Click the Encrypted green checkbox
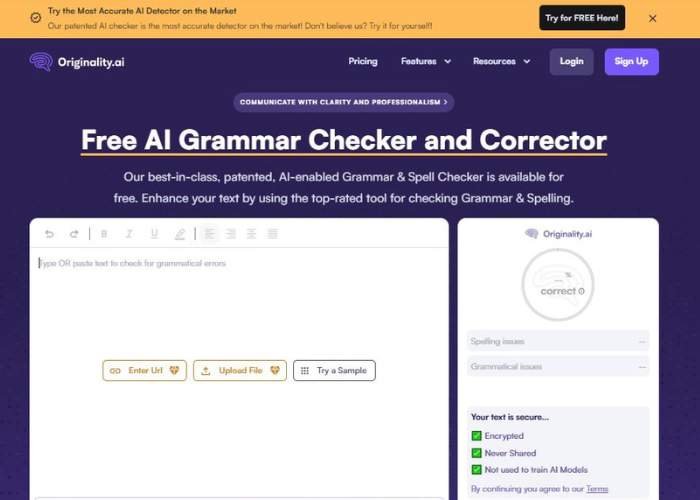Screen dimensions: 700x500 point(477,436)
